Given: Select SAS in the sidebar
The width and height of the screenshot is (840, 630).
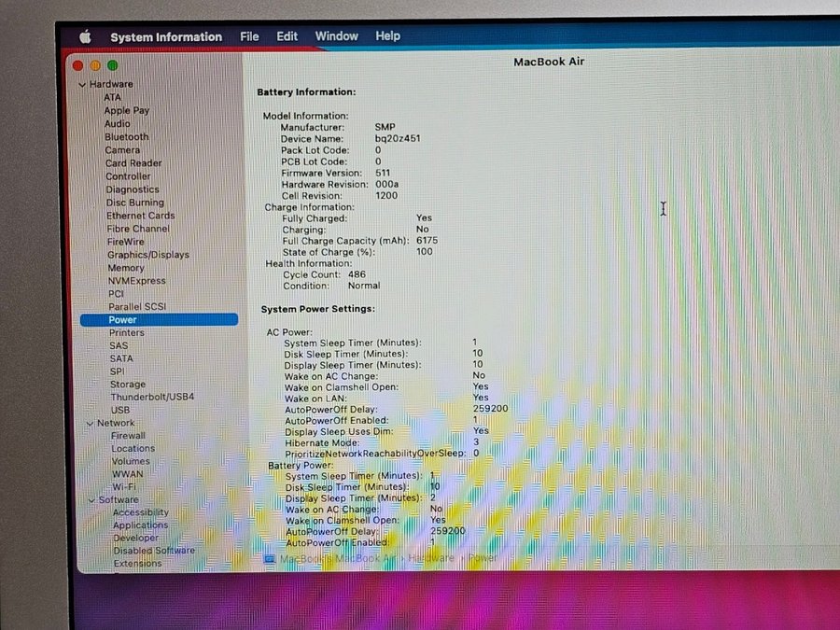Looking at the screenshot, I should (x=119, y=345).
